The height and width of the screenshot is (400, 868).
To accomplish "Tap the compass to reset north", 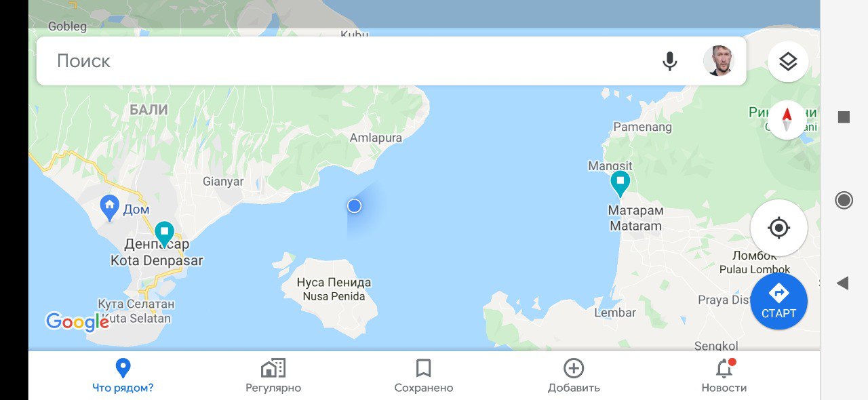I will [787, 120].
